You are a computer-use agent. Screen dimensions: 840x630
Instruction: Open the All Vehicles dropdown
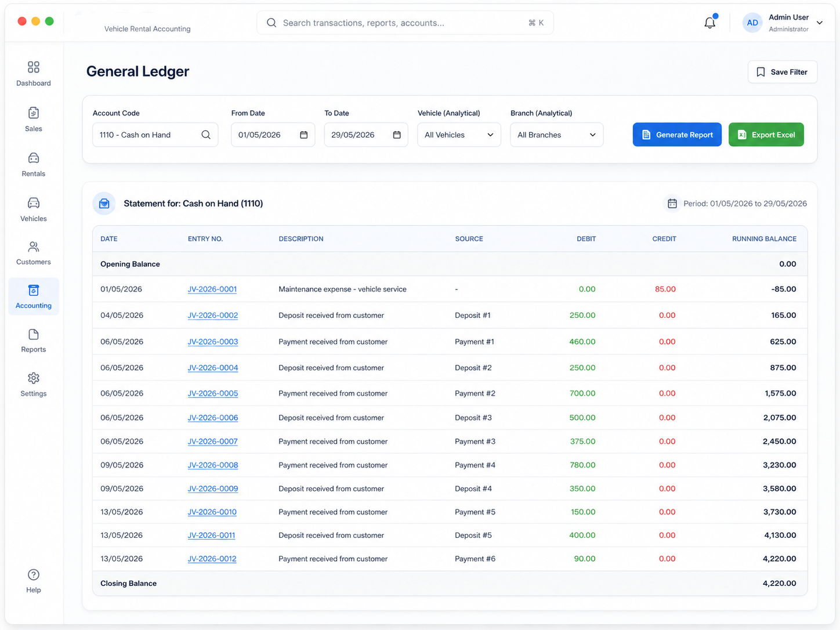tap(459, 135)
